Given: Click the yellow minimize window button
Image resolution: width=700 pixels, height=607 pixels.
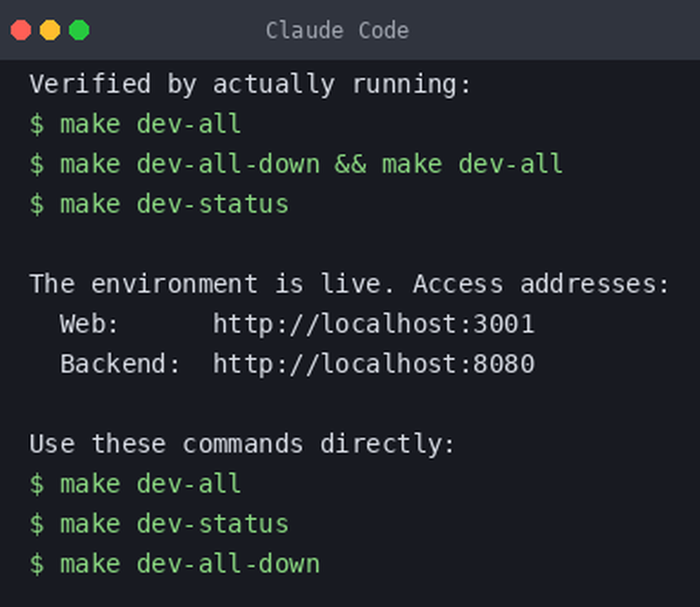Looking at the screenshot, I should 50,30.
